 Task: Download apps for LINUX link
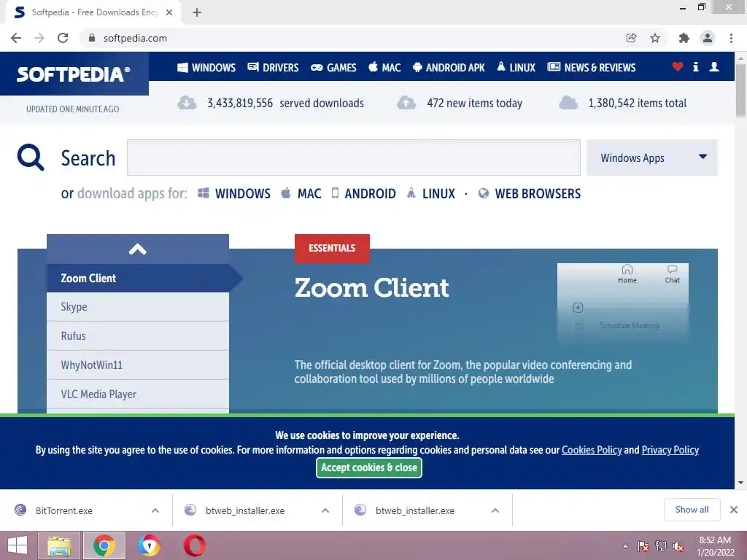[x=430, y=193]
